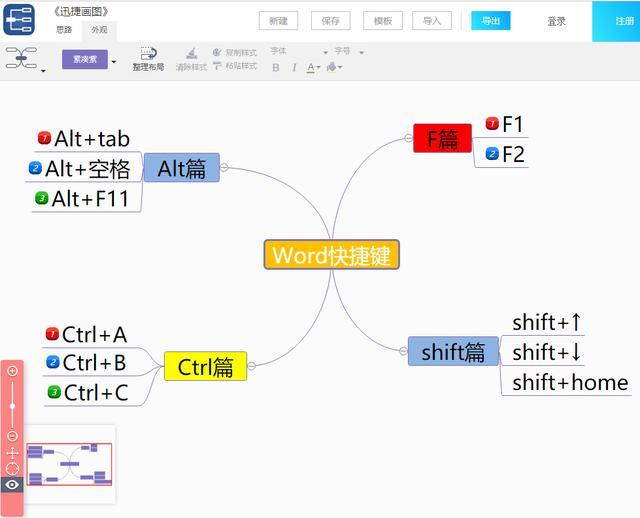This screenshot has height=518, width=640.
Task: Select the Ctrl+A node text
Action: click(94, 335)
